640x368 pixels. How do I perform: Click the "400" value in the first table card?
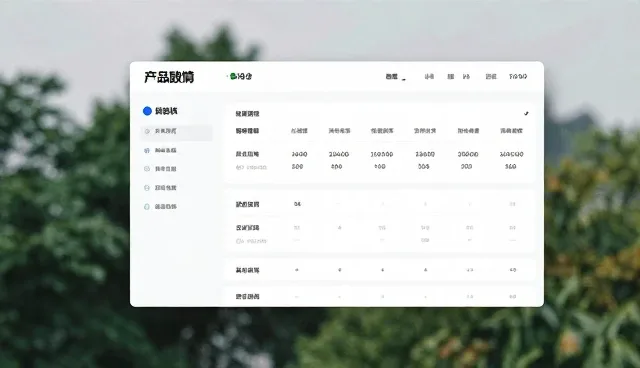coord(337,166)
